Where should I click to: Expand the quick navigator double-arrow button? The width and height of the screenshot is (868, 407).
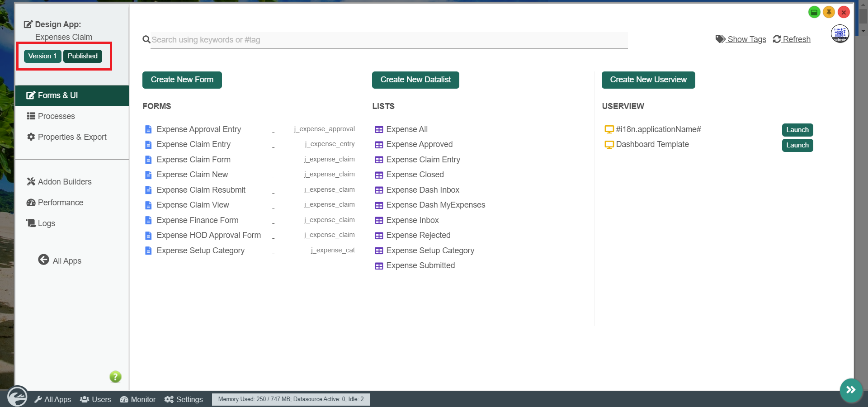tap(851, 390)
